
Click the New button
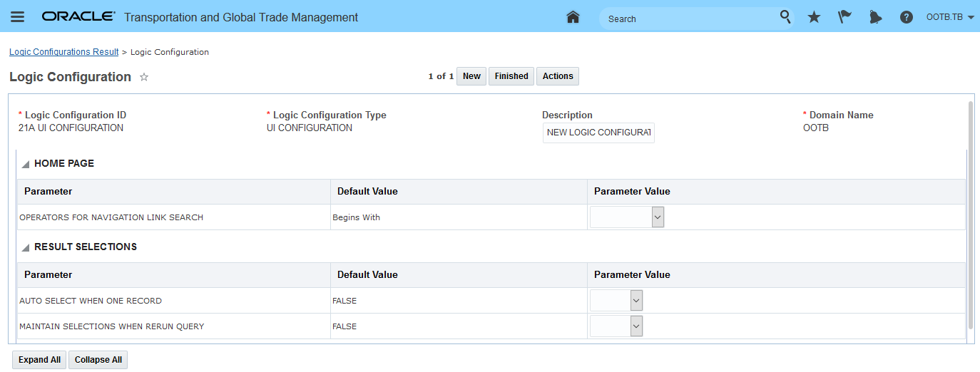click(471, 76)
